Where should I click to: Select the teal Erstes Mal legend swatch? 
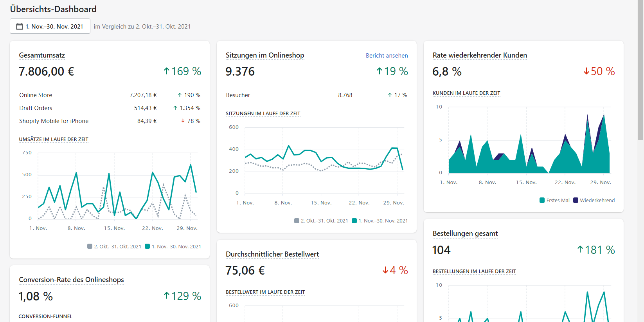click(542, 200)
